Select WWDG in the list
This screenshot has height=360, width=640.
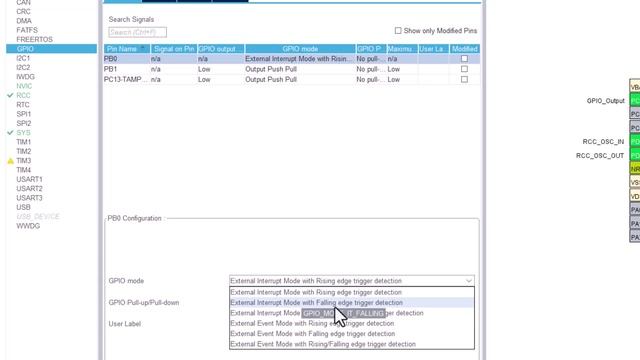coord(28,226)
